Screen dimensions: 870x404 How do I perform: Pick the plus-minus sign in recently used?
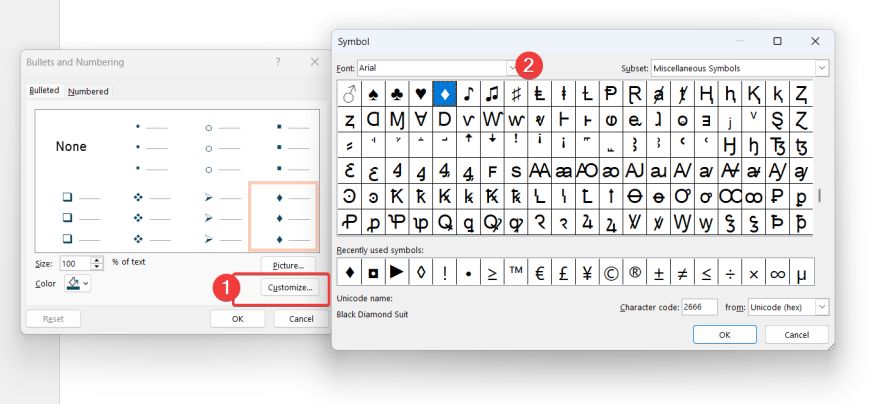click(659, 272)
